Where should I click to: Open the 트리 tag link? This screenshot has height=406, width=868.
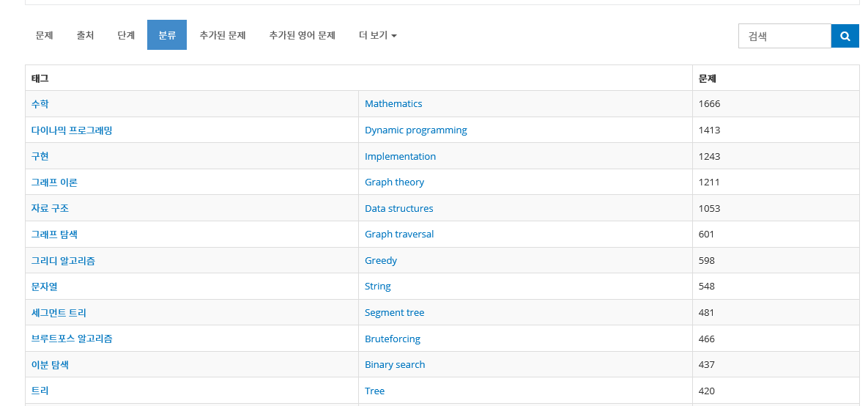pyautogui.click(x=40, y=391)
